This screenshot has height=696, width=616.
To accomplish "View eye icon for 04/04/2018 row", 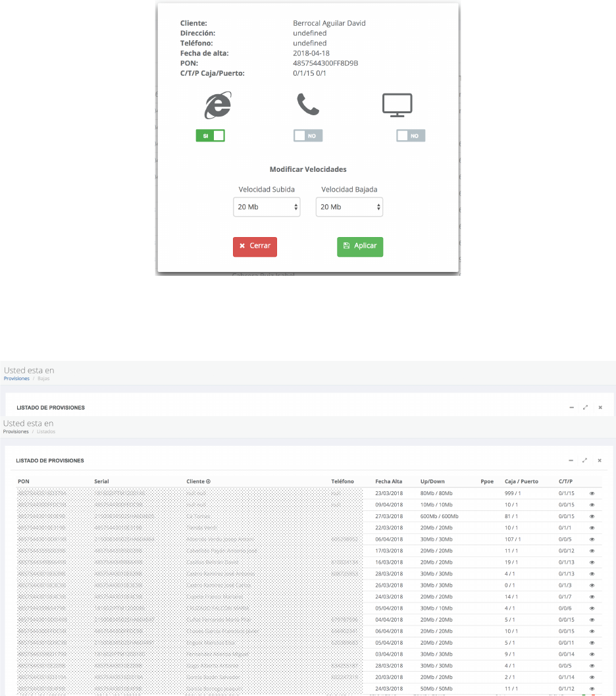I will [x=592, y=620].
